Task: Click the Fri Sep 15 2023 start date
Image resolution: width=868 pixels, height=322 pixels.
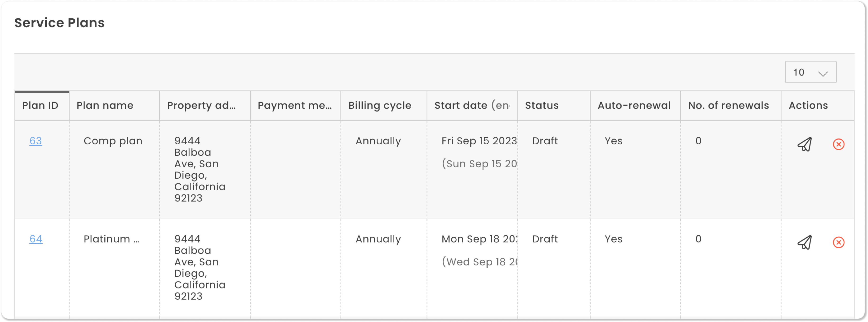Action: pos(479,141)
